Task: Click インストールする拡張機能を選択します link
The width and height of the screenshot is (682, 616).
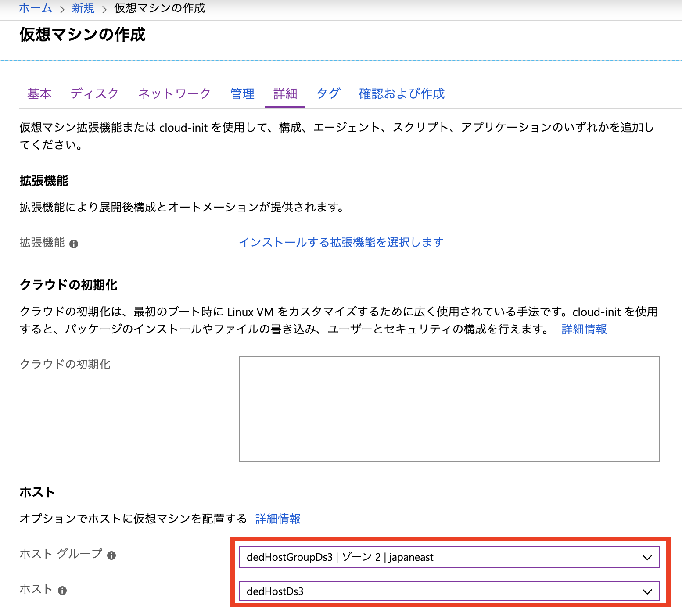Action: [x=341, y=242]
